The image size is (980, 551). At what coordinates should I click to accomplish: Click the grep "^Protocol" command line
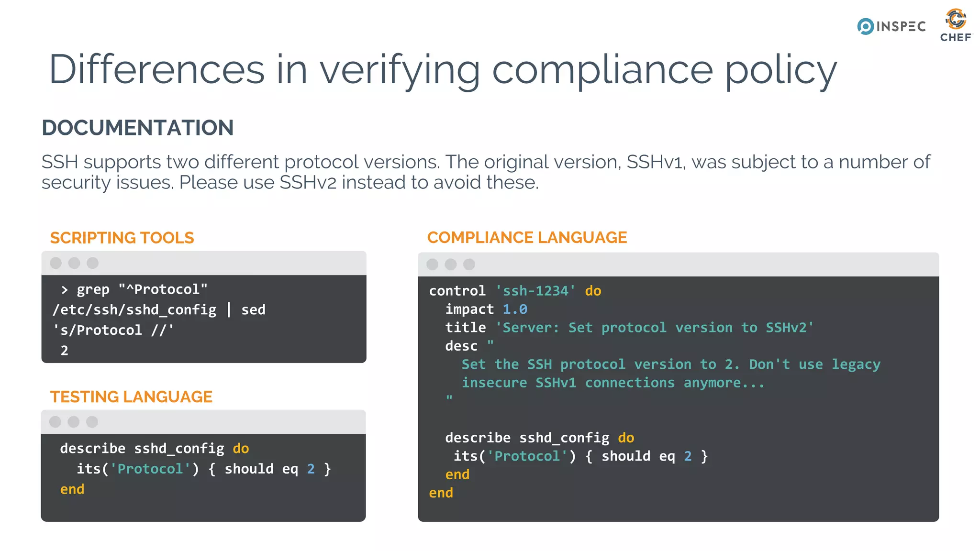click(x=134, y=289)
